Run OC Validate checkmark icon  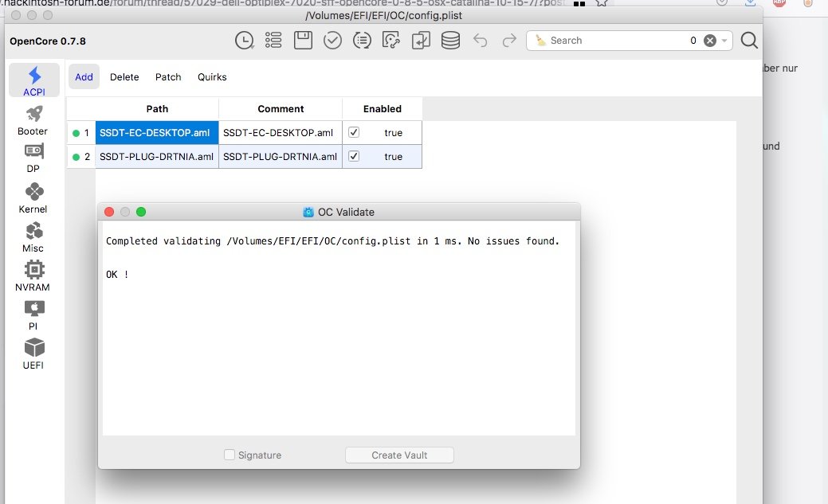click(332, 41)
